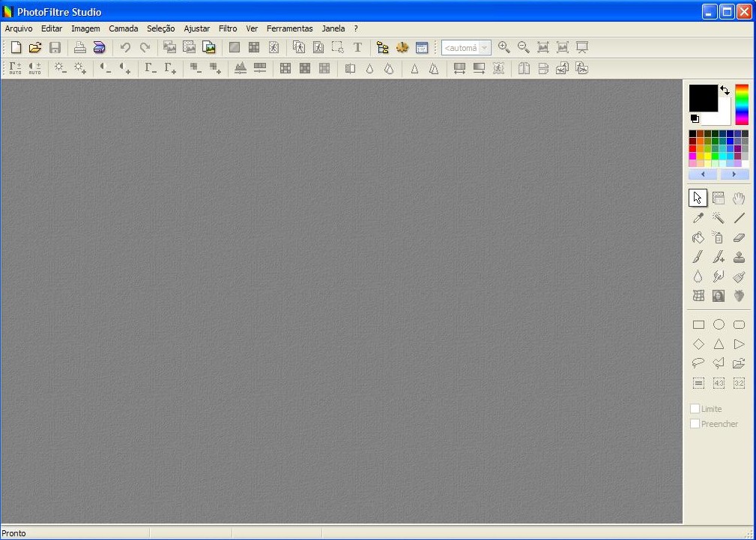Select the ellipse selection shape
Viewport: 756px width, 540px height.
point(719,324)
